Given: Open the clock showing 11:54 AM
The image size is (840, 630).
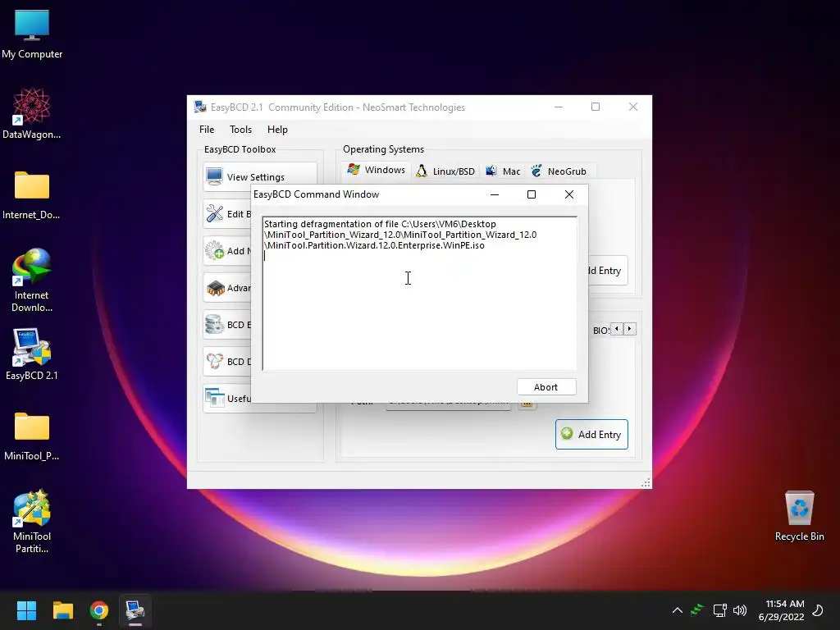Looking at the screenshot, I should coord(782,610).
